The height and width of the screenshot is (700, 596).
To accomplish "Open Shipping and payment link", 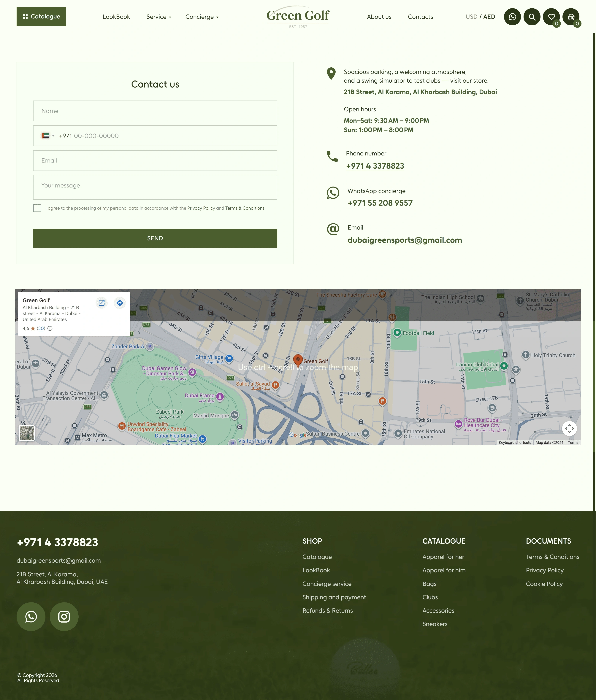I will coord(334,597).
